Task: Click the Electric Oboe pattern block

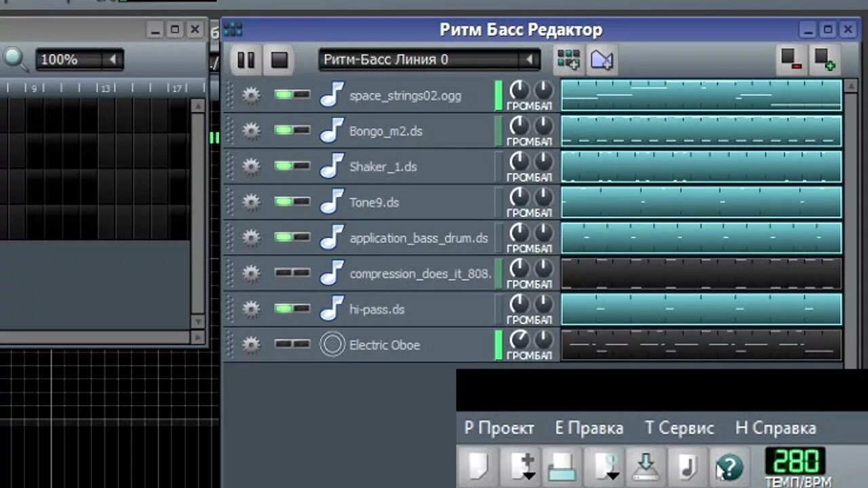Action: [x=701, y=345]
